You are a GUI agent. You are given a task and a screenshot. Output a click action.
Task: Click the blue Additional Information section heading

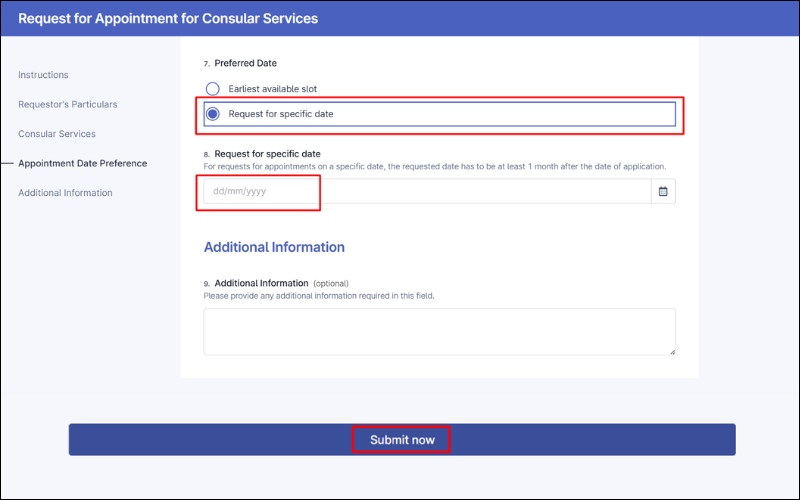click(x=274, y=247)
